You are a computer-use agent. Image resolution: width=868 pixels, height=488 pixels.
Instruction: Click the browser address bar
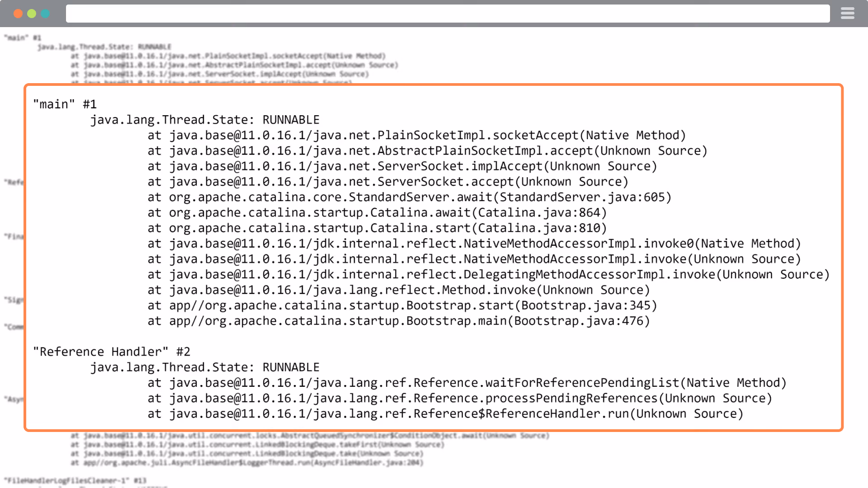[x=448, y=14]
